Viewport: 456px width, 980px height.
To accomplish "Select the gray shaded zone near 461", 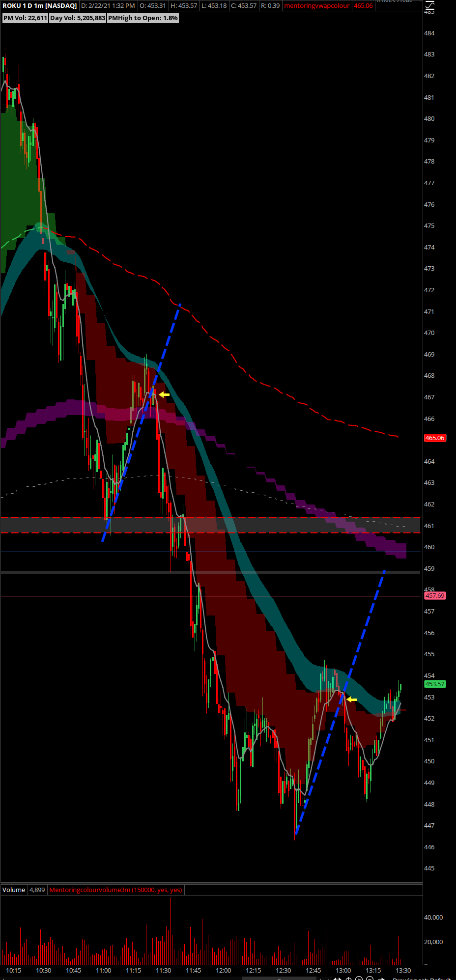I will (210, 525).
